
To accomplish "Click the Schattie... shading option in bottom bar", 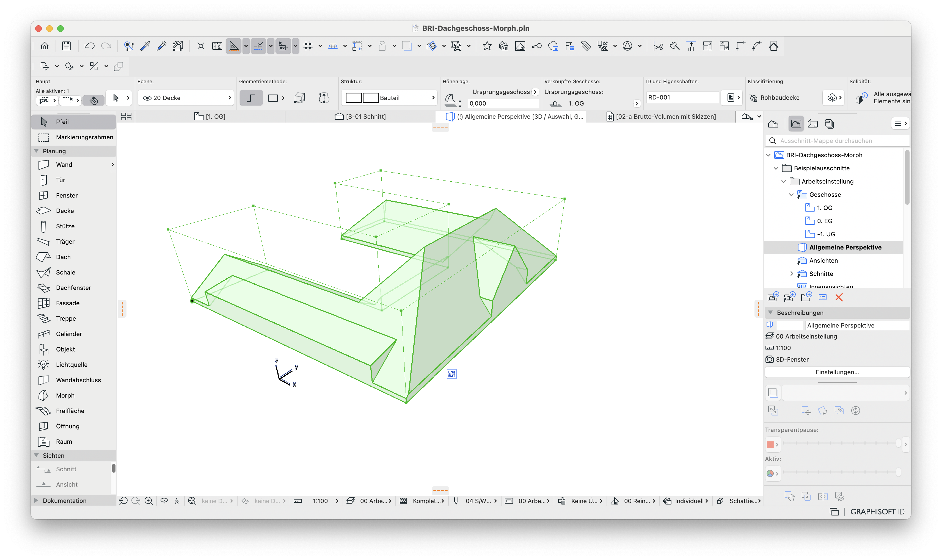I will point(739,501).
